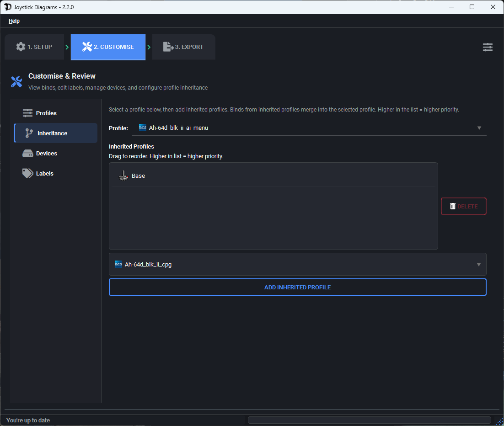Click the window resize grip at bottom right
Image resolution: width=504 pixels, height=426 pixels.
pyautogui.click(x=500, y=422)
